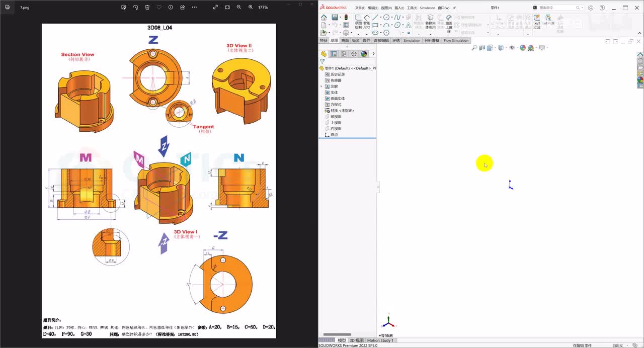The height and width of the screenshot is (348, 644).
Task: Expand more manager tabs chevron
Action: pos(373,54)
